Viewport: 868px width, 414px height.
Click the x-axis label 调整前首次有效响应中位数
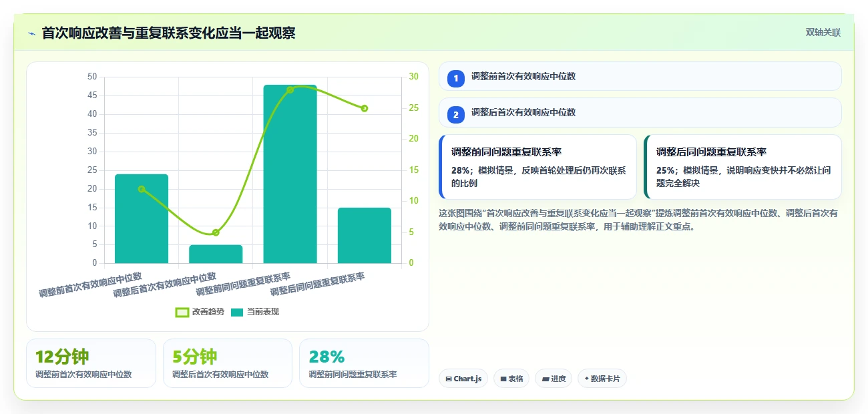pos(91,285)
